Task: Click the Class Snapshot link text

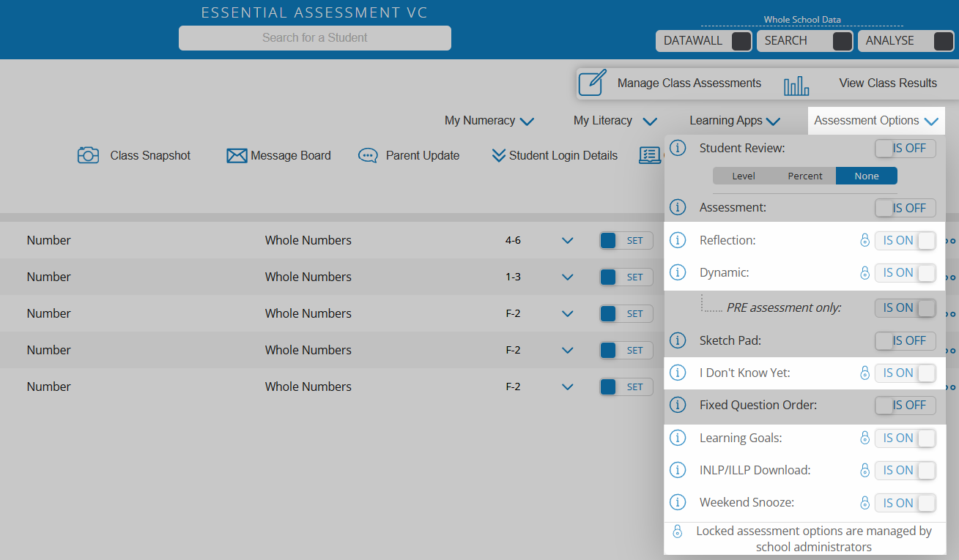Action: click(150, 156)
